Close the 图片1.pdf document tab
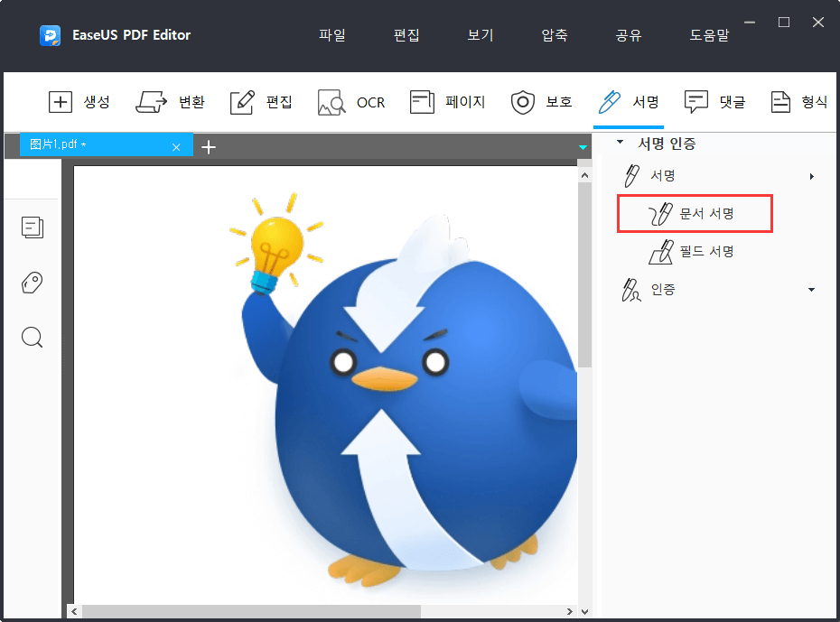840x622 pixels. (x=176, y=145)
